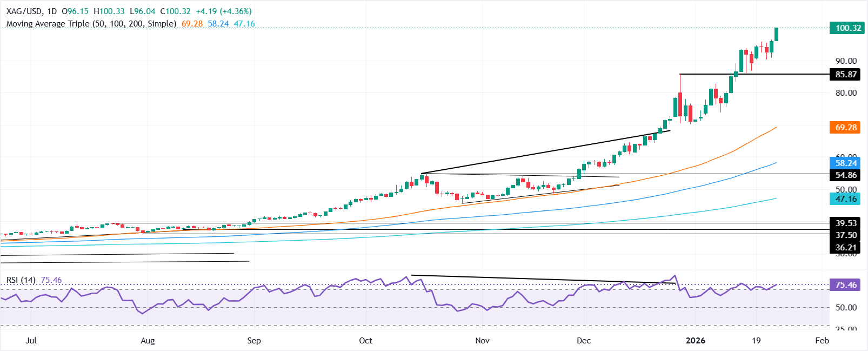Click the orange 69.28 value in legend
868x351 pixels.
coord(192,24)
